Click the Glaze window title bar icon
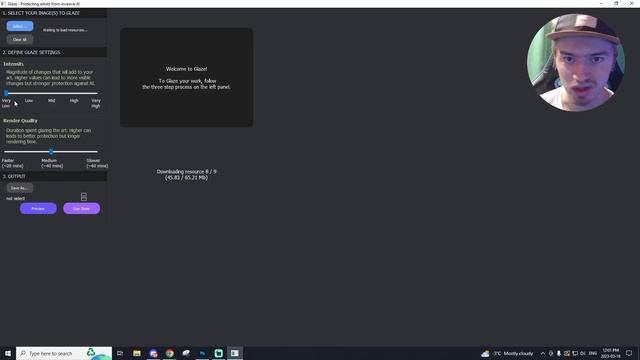The width and height of the screenshot is (640, 360). (x=3, y=4)
